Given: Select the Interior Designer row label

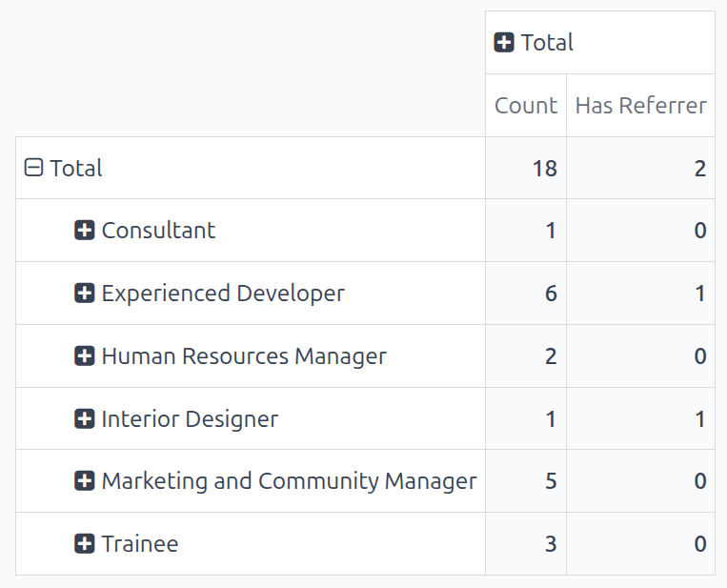Looking at the screenshot, I should [x=190, y=419].
